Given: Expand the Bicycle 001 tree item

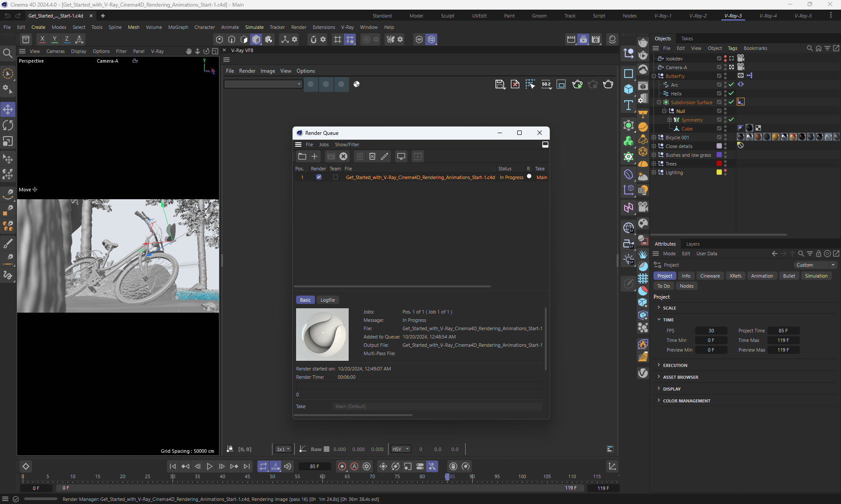Looking at the screenshot, I should click(654, 137).
